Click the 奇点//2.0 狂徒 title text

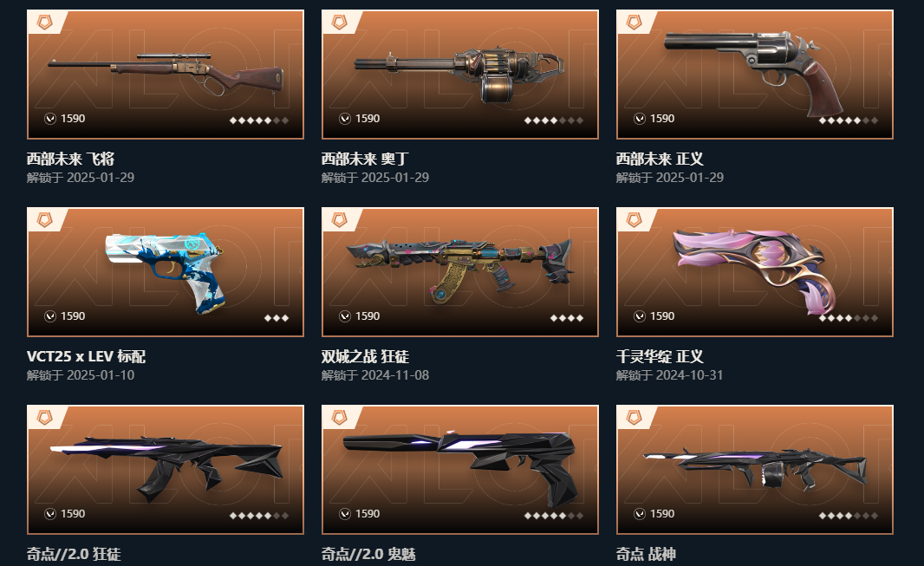74,554
